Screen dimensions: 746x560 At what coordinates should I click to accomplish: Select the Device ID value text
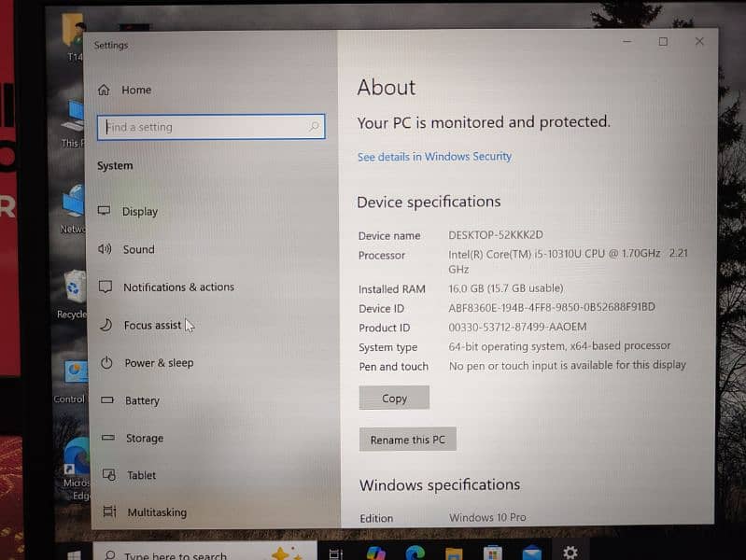click(552, 307)
